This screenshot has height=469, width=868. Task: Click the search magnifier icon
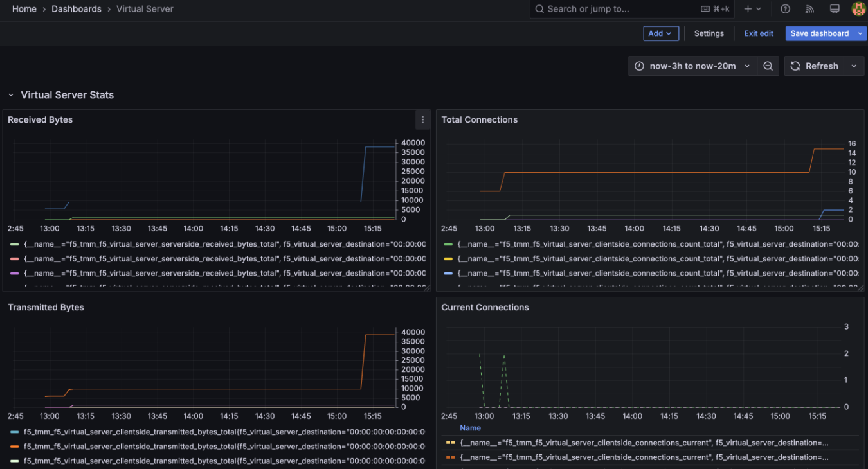(539, 9)
